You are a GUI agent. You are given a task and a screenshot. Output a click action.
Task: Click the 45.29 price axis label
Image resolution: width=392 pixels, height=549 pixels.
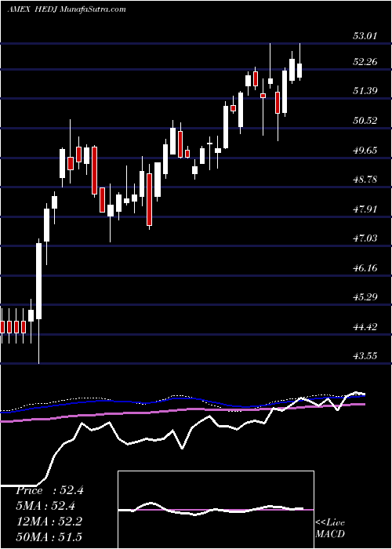(365, 297)
